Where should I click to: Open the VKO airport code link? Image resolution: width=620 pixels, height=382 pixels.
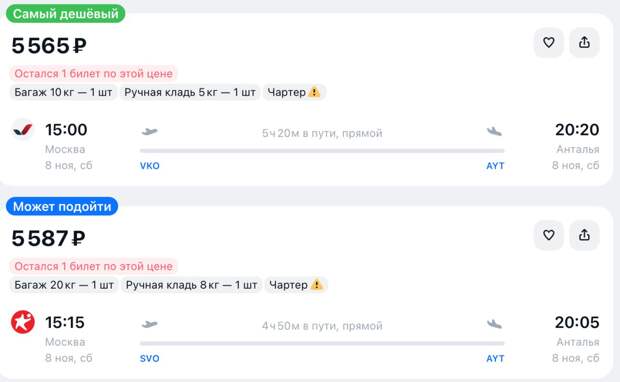pos(149,166)
